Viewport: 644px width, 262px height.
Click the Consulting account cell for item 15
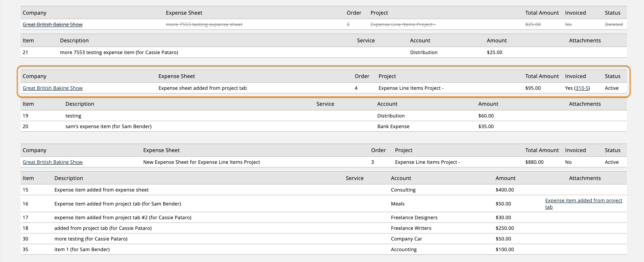[403, 190]
